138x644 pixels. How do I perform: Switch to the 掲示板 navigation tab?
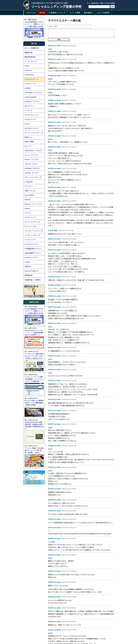[42, 13]
